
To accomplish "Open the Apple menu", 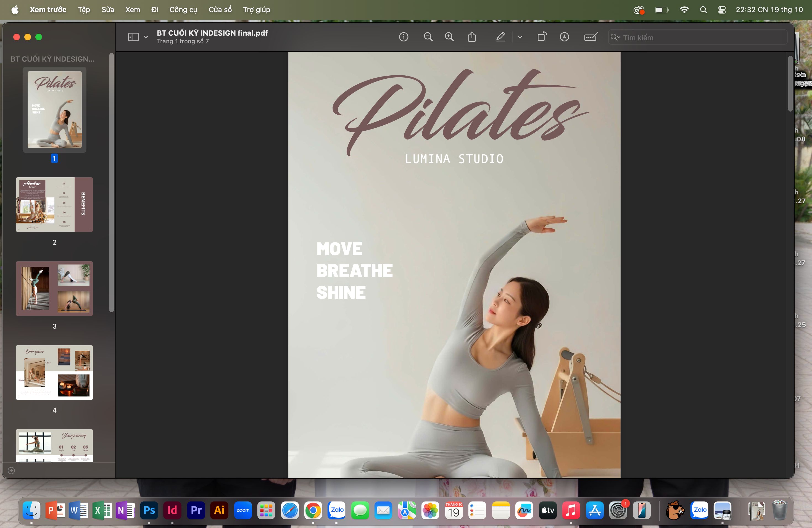I will tap(15, 10).
